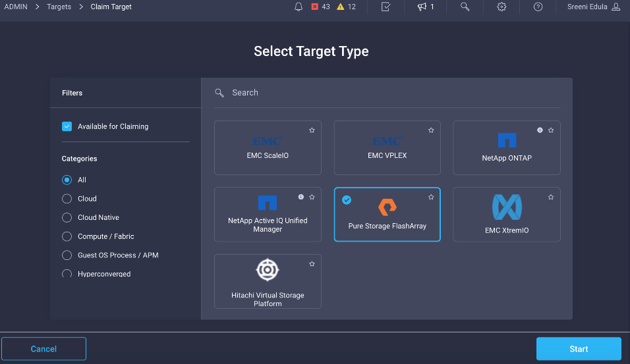Cancel the claim target wizard

pyautogui.click(x=43, y=349)
